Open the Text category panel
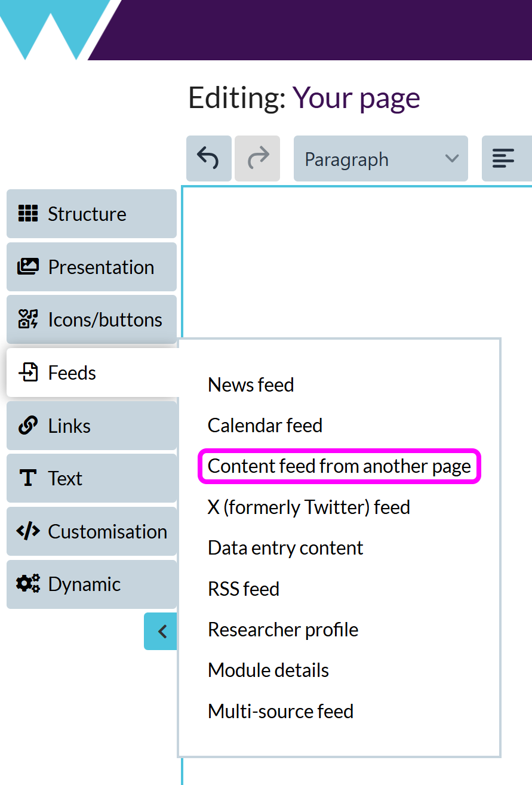This screenshot has height=785, width=532. [91, 478]
